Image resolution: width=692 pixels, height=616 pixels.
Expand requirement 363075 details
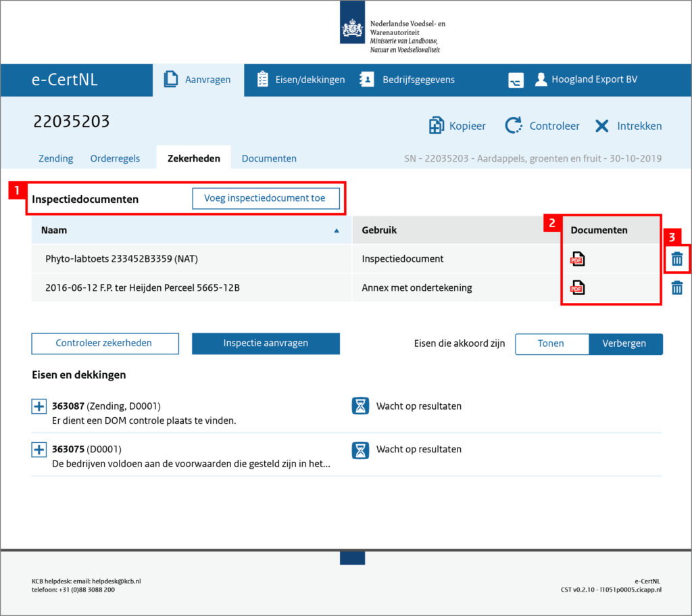pos(39,450)
